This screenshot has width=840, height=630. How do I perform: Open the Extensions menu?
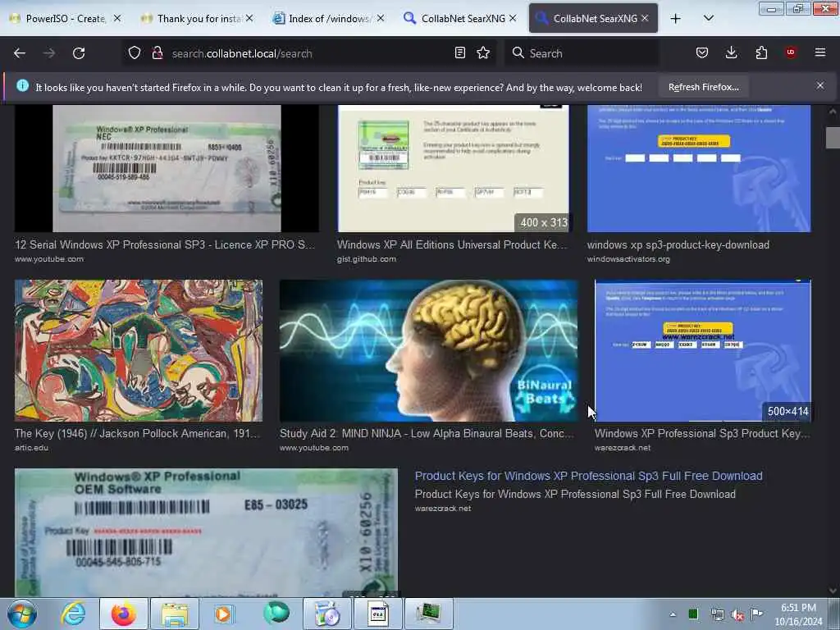click(761, 52)
